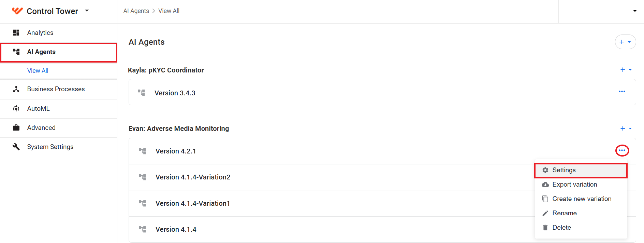Expand the top-right user dropdown arrow
The height and width of the screenshot is (243, 644).
tap(635, 11)
